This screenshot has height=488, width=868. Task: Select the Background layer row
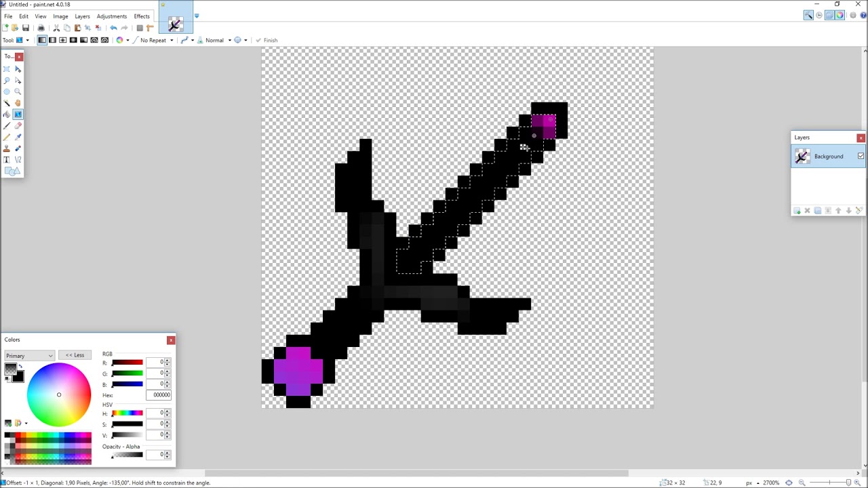coord(829,157)
